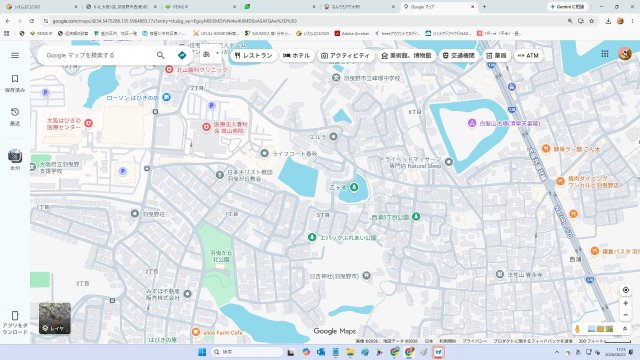Choose the ATM category chip

(x=528, y=56)
